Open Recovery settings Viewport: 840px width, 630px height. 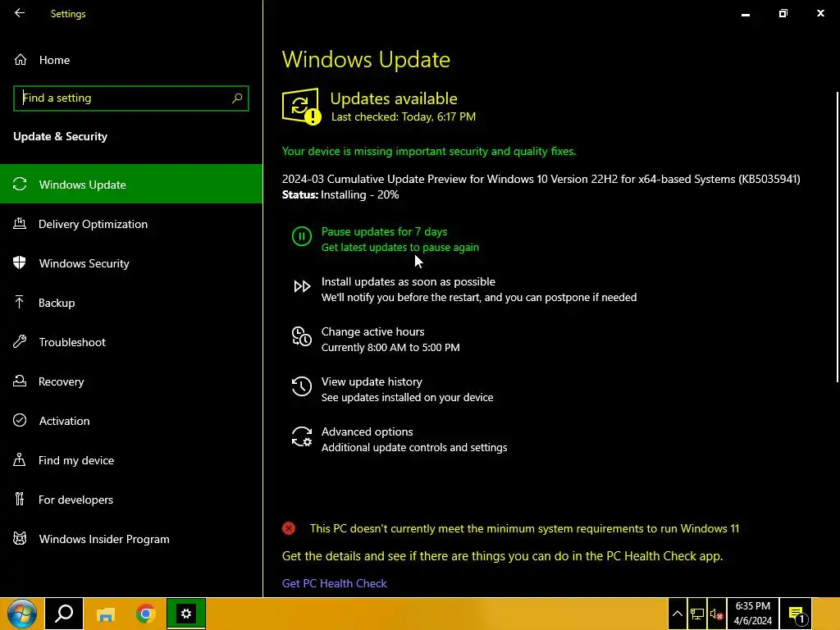click(131, 381)
